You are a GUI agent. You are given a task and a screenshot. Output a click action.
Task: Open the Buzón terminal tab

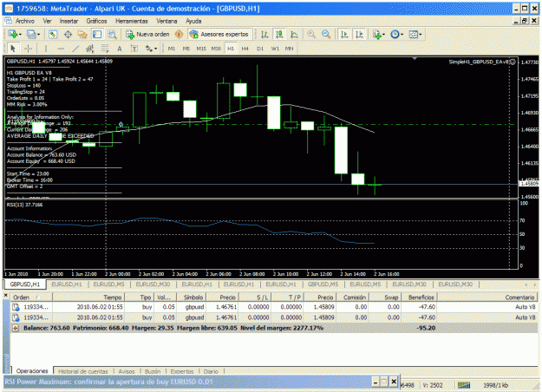[x=153, y=371]
